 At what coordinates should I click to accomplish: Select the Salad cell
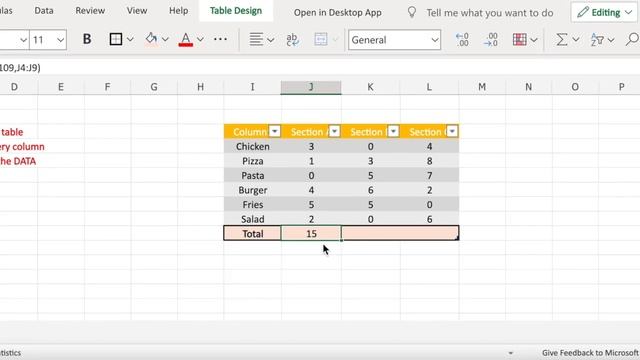tap(253, 219)
